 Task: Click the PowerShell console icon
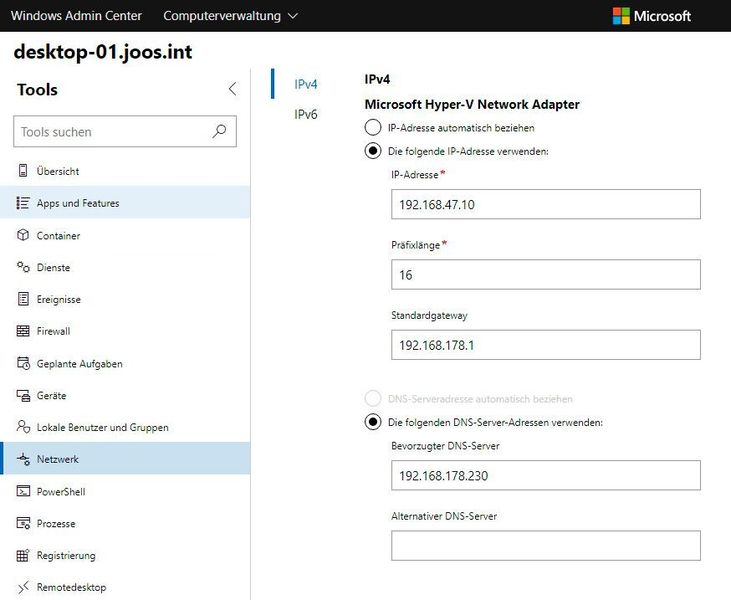(x=23, y=491)
